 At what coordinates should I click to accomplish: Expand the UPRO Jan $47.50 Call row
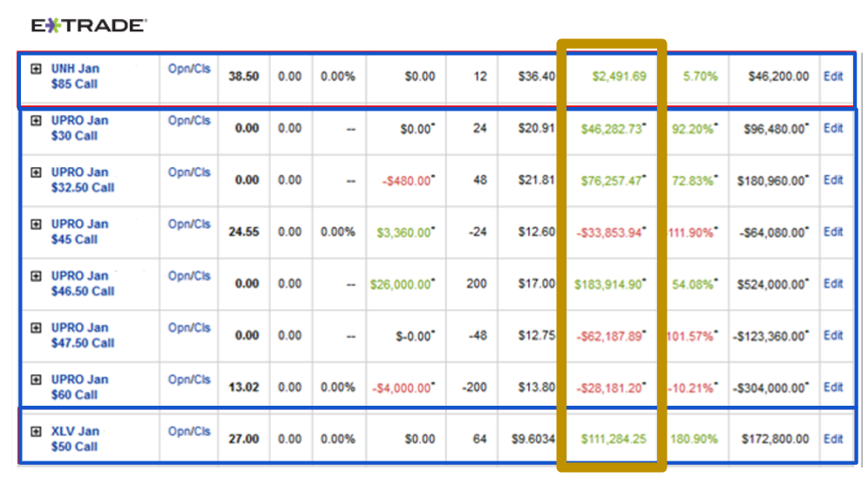tap(36, 328)
